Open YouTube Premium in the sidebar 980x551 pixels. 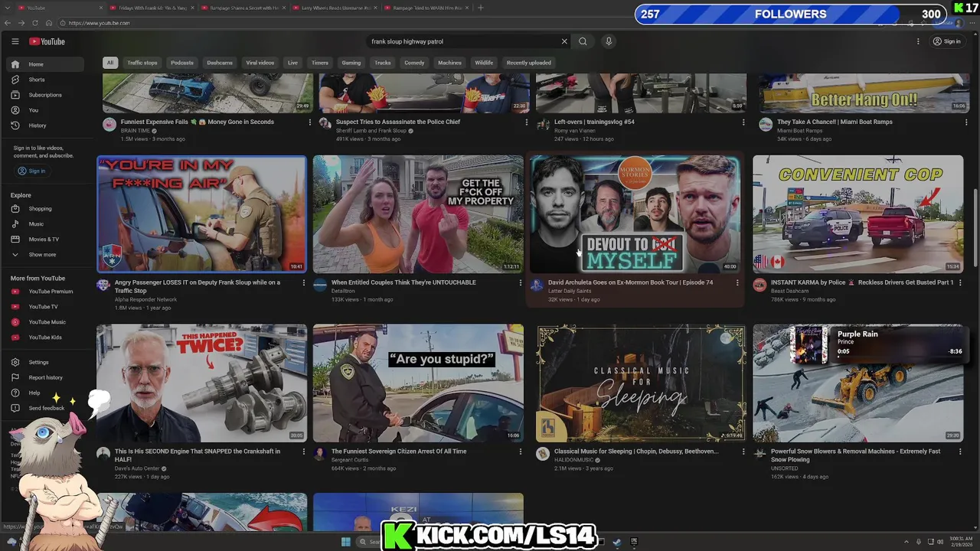point(46,292)
